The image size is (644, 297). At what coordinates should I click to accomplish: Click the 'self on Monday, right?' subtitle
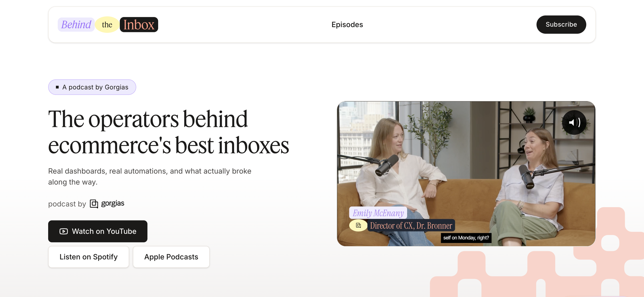tap(466, 238)
